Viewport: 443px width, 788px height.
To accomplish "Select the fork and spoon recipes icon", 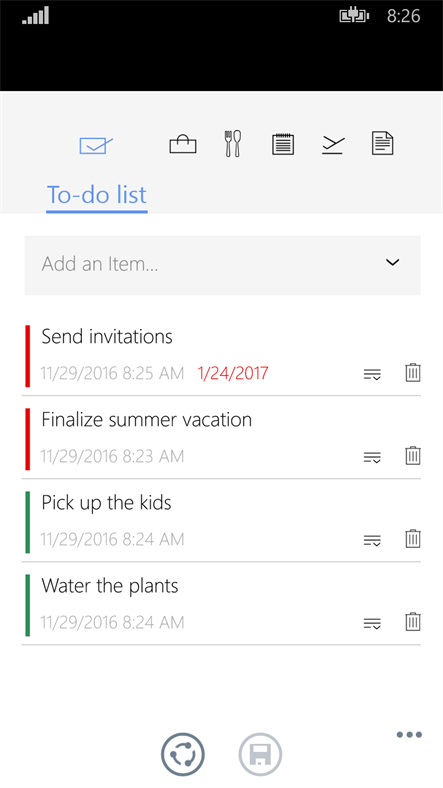I will [233, 144].
